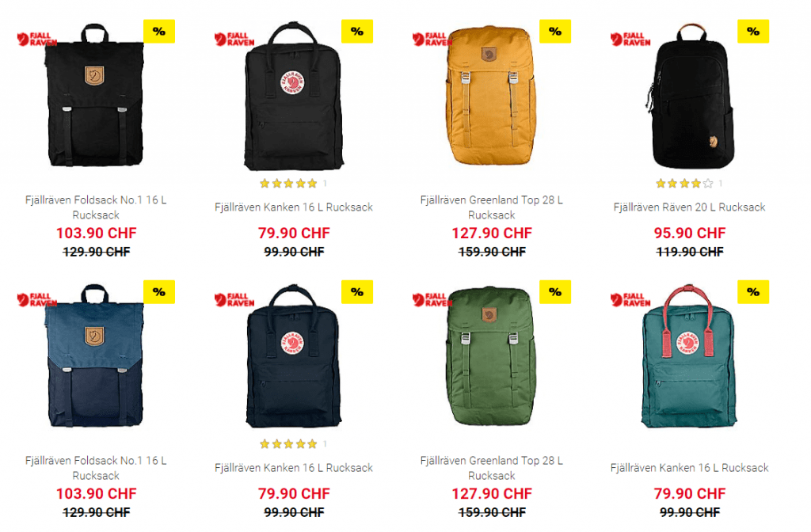Click the blue Foldsack No.1 16 L title
The image size is (811, 532).
96,468
